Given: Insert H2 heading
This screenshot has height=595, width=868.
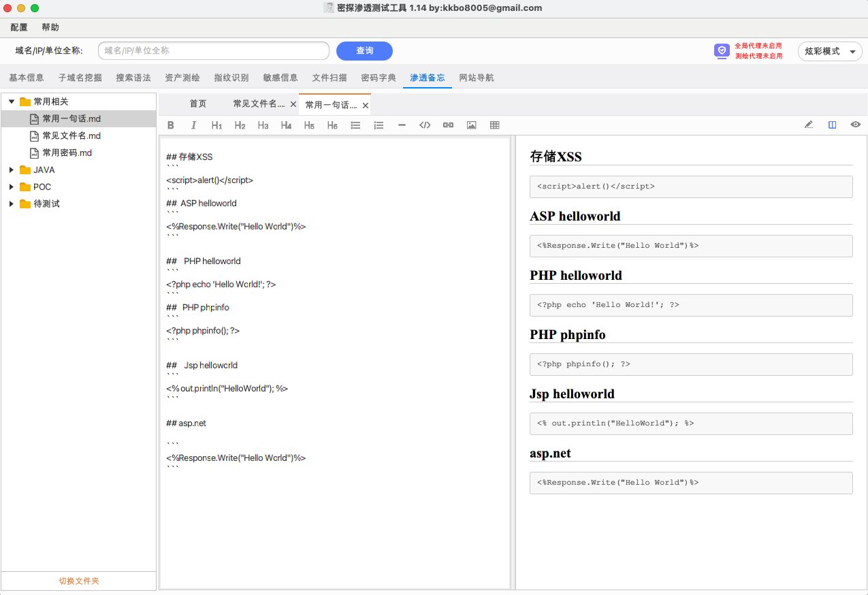Looking at the screenshot, I should click(x=240, y=125).
